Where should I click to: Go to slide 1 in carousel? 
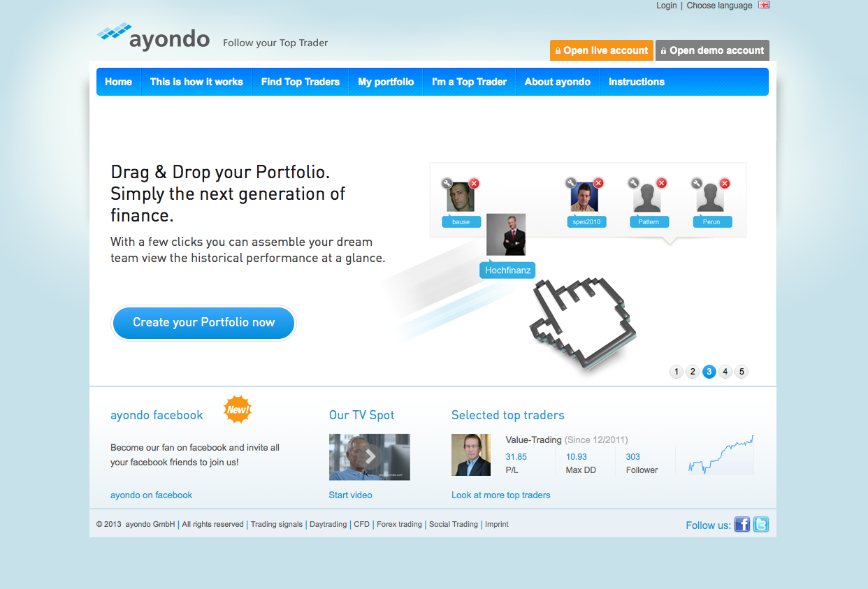676,372
